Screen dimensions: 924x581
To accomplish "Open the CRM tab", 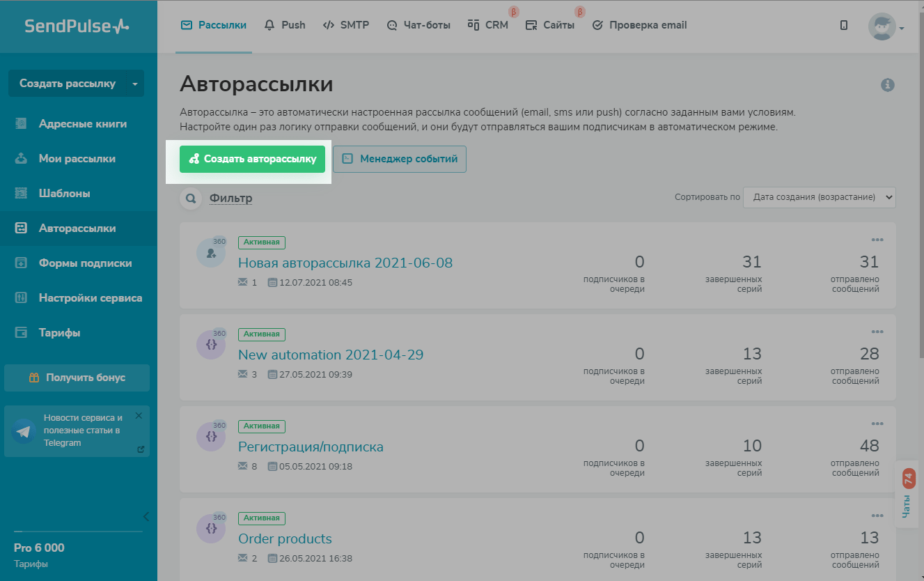I will click(x=488, y=26).
